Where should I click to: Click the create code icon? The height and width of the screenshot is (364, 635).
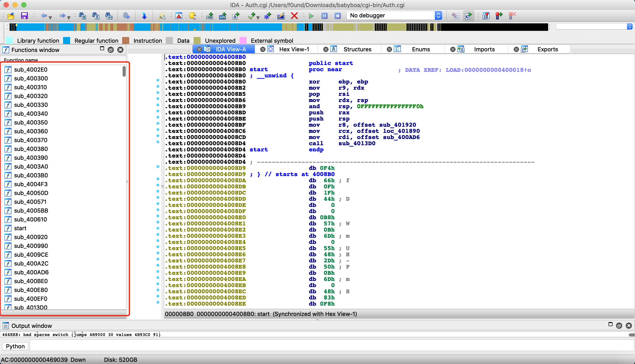[x=209, y=16]
